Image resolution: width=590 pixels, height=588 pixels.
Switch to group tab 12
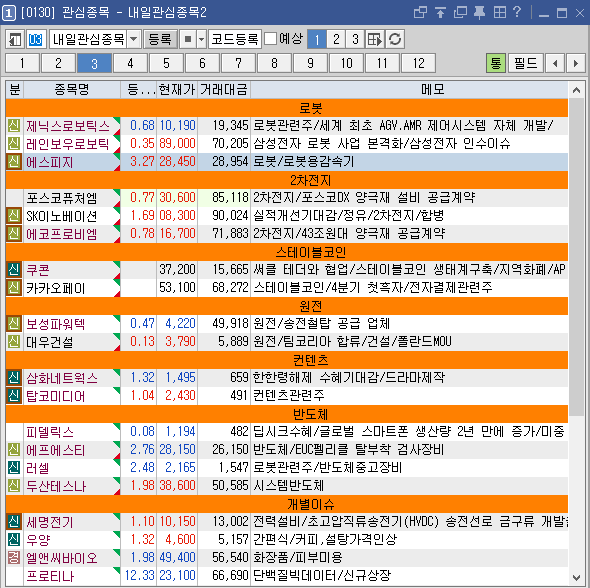pyautogui.click(x=418, y=63)
